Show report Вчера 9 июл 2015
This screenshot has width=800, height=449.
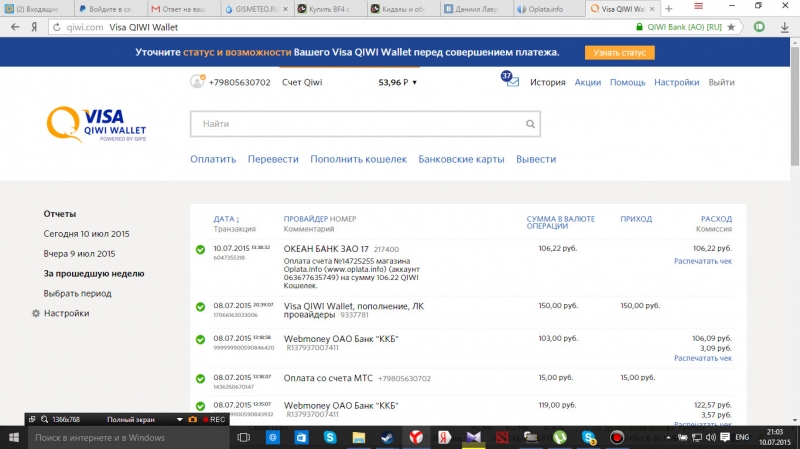pyautogui.click(x=79, y=254)
